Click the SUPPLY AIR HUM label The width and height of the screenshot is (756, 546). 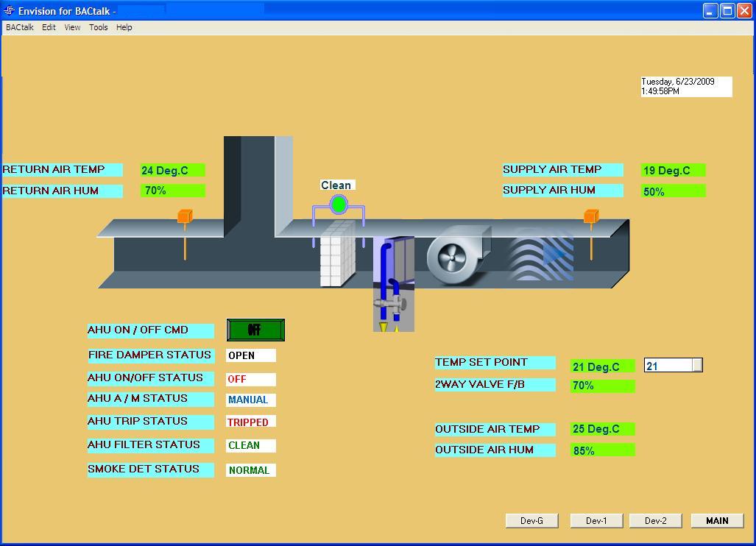562,191
